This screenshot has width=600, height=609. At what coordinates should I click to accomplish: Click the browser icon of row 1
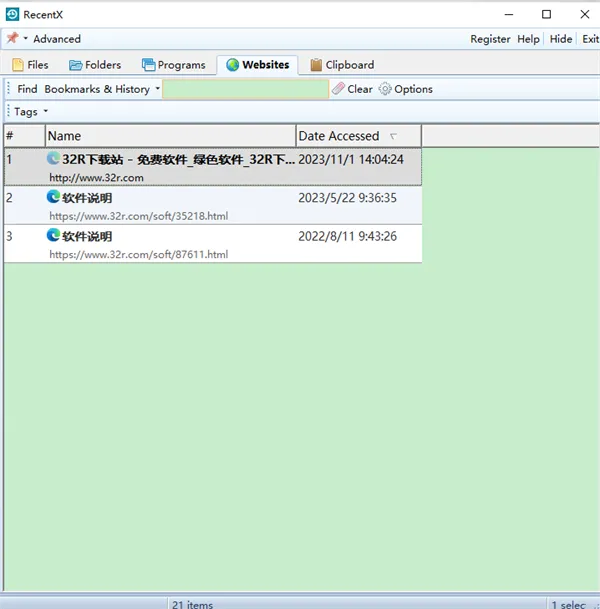tap(53, 158)
